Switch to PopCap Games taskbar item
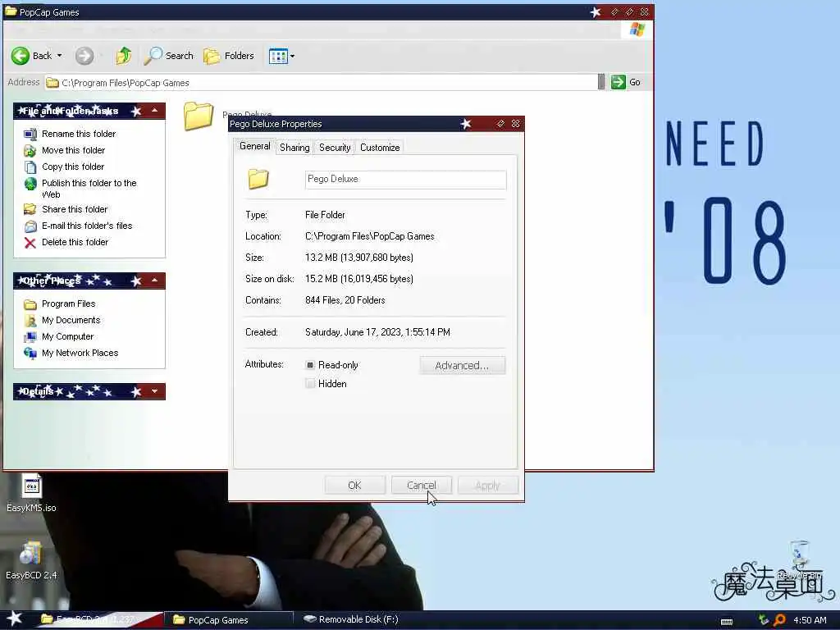 click(x=229, y=620)
